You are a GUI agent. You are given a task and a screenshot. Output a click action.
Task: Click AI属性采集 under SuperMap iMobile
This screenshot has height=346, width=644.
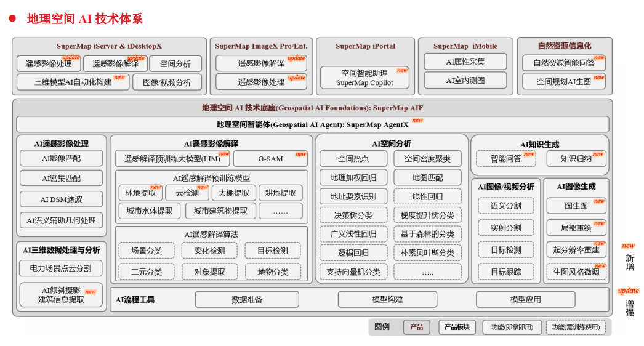click(x=465, y=62)
